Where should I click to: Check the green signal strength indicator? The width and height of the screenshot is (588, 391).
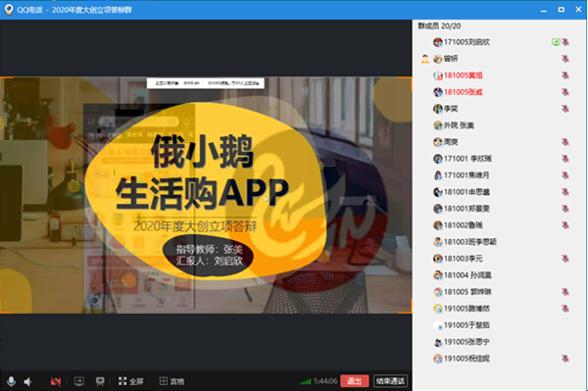pos(305,381)
